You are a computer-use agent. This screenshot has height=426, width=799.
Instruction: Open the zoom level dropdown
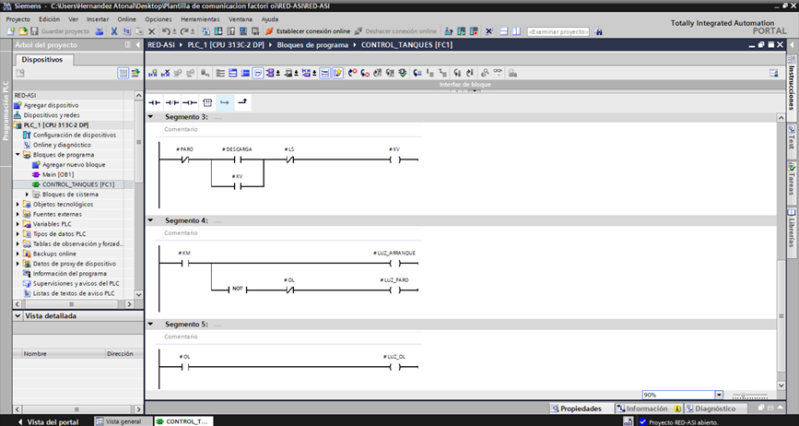tap(718, 395)
